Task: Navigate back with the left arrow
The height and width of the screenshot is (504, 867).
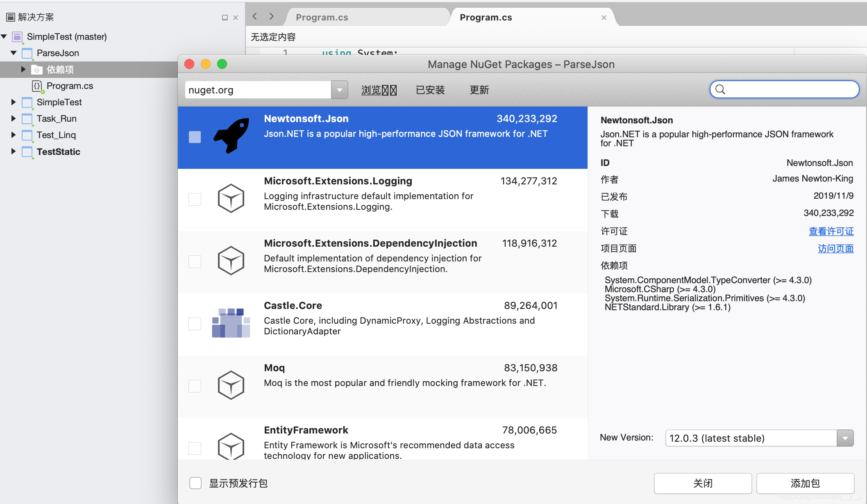Action: coord(255,16)
